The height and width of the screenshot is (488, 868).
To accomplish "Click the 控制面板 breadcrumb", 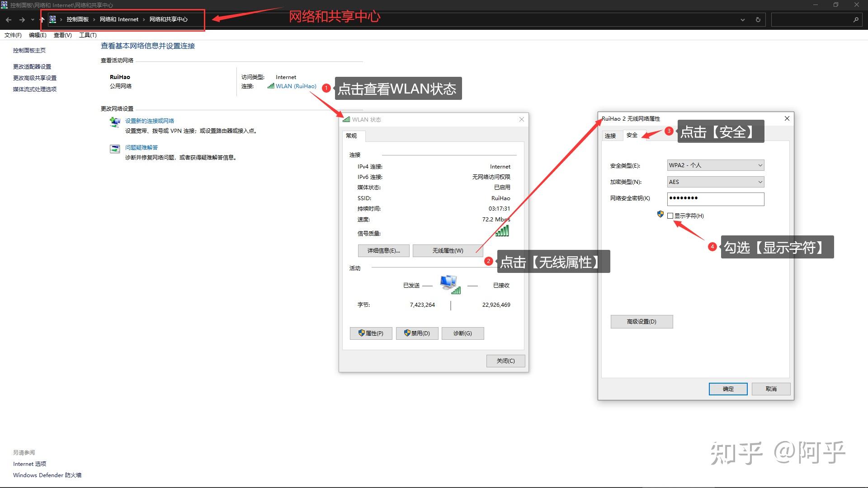I will (x=77, y=19).
